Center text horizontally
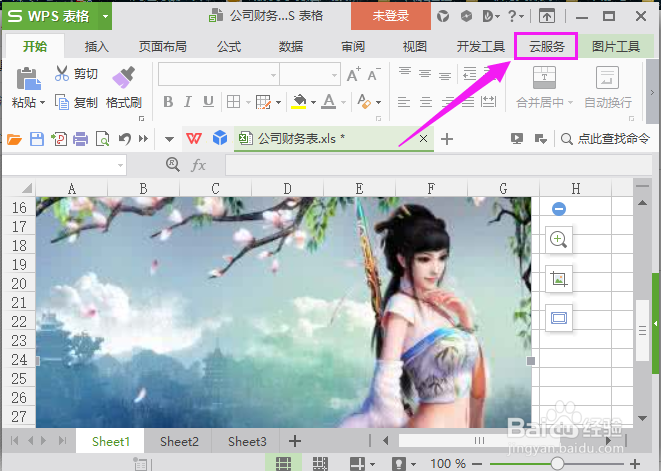This screenshot has width=661, height=471. pyautogui.click(x=426, y=102)
